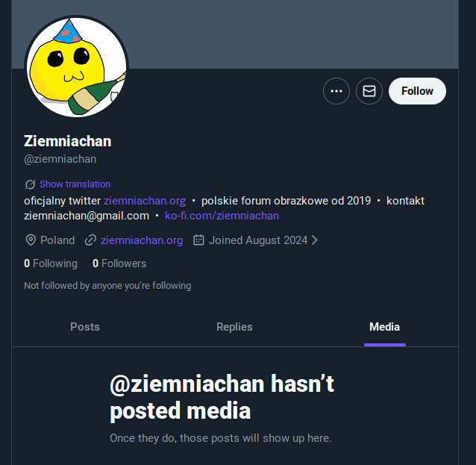Open ziemniachan.org link in the bio
Screen dimensions: 476x465
point(145,201)
